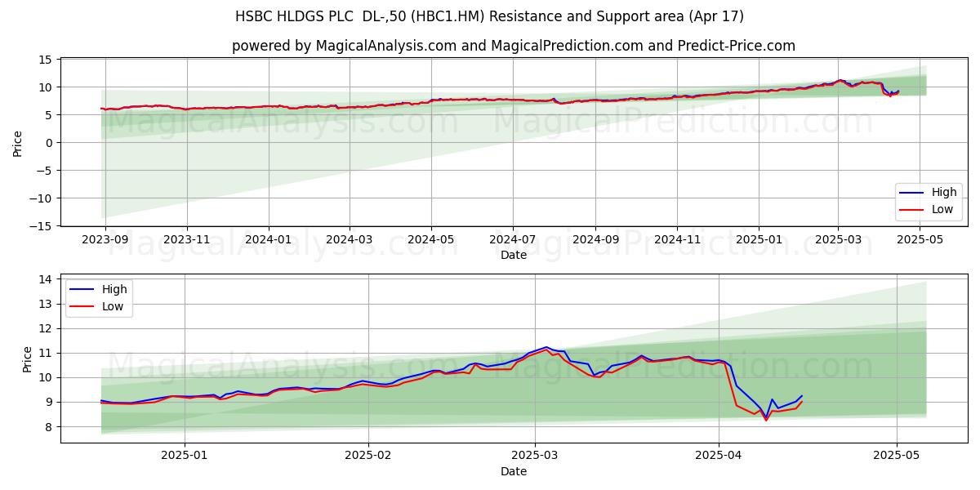Click the 2025-05 tick on the lower chart
The width and height of the screenshot is (980, 490).
click(x=897, y=456)
